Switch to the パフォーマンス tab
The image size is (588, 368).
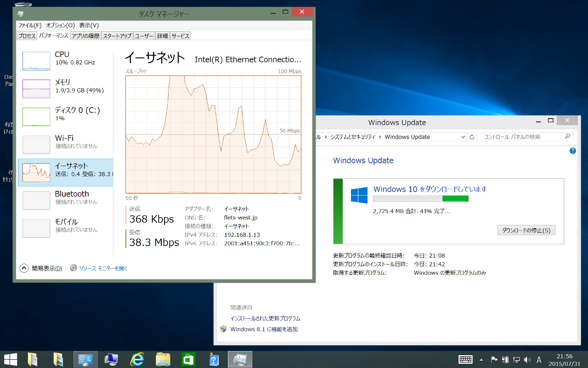point(53,35)
